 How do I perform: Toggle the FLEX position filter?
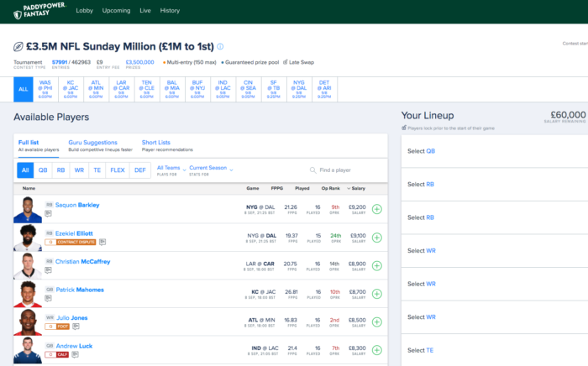(x=118, y=170)
